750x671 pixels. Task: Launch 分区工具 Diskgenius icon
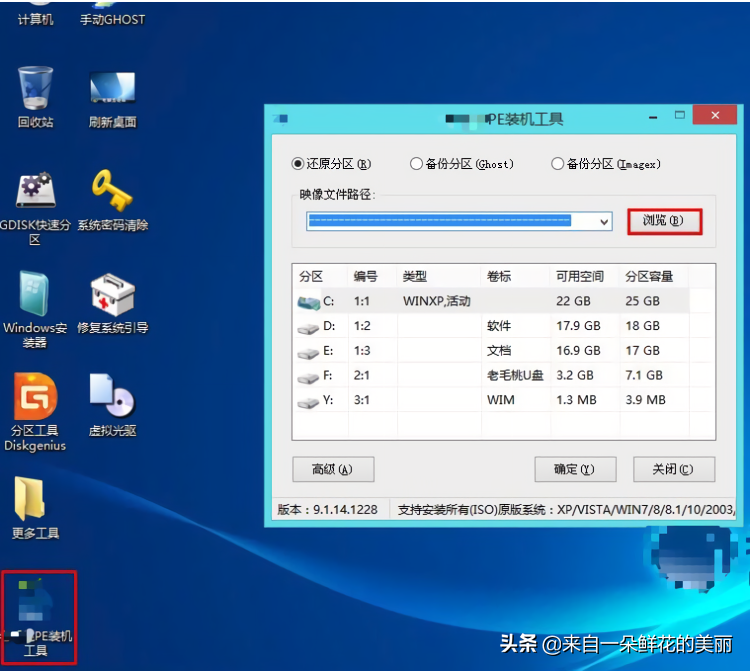pos(35,412)
